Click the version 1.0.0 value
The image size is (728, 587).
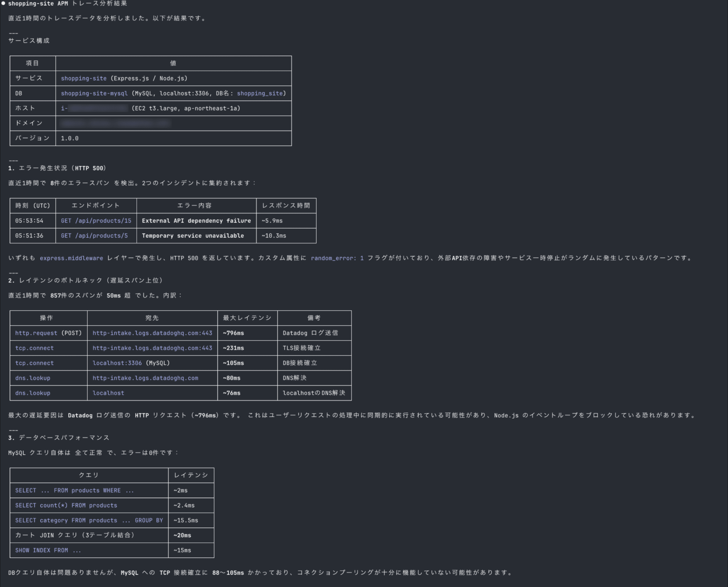point(70,138)
